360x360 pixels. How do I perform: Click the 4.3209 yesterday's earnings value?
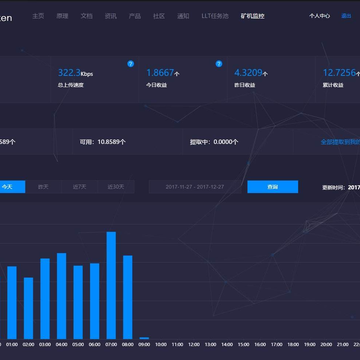pyautogui.click(x=251, y=73)
